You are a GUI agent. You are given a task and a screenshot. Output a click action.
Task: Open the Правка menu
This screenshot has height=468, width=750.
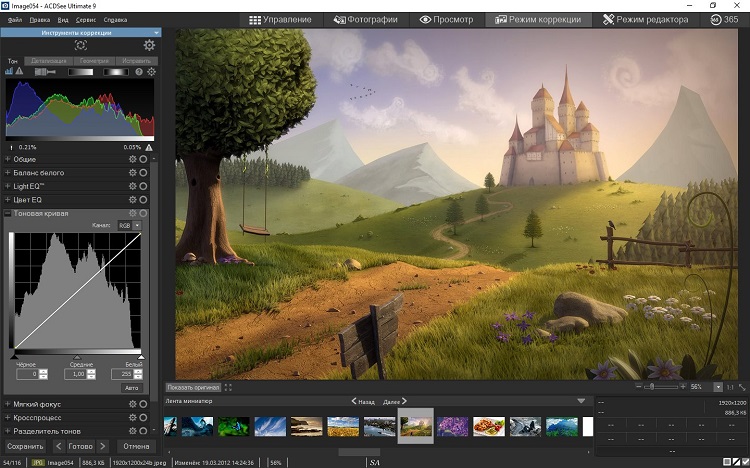(x=40, y=20)
